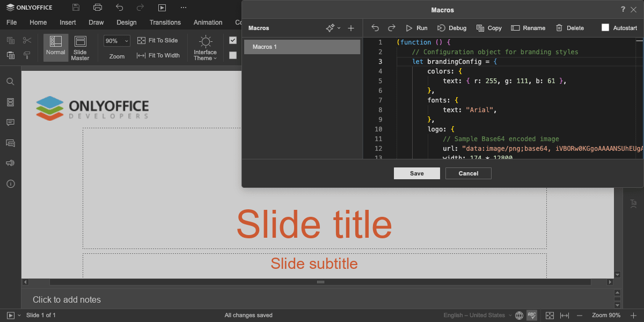Tick the unchecked box in View ribbon

coord(233,55)
